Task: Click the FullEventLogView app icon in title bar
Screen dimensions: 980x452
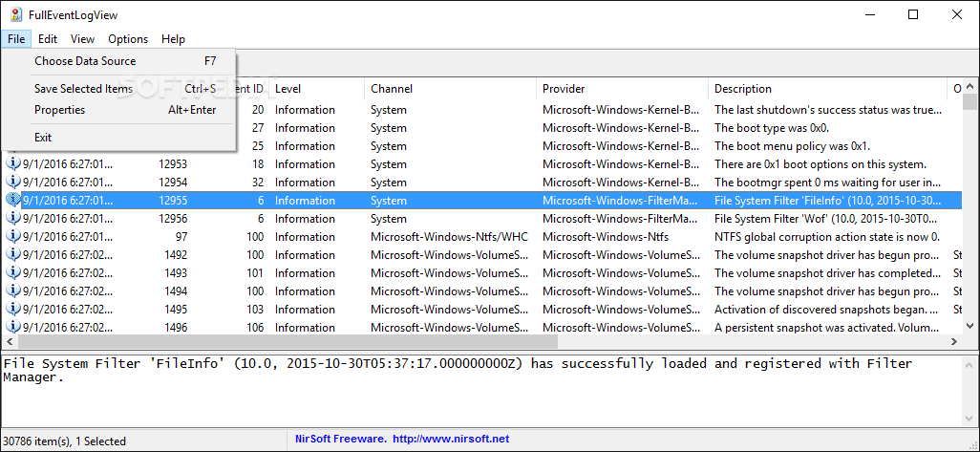Action: click(16, 15)
